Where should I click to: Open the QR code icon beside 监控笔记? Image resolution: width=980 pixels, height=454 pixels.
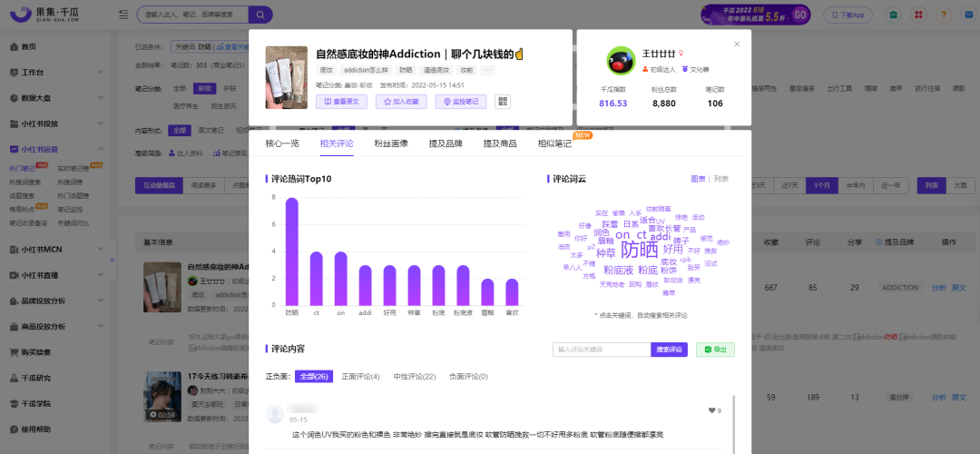pyautogui.click(x=503, y=102)
